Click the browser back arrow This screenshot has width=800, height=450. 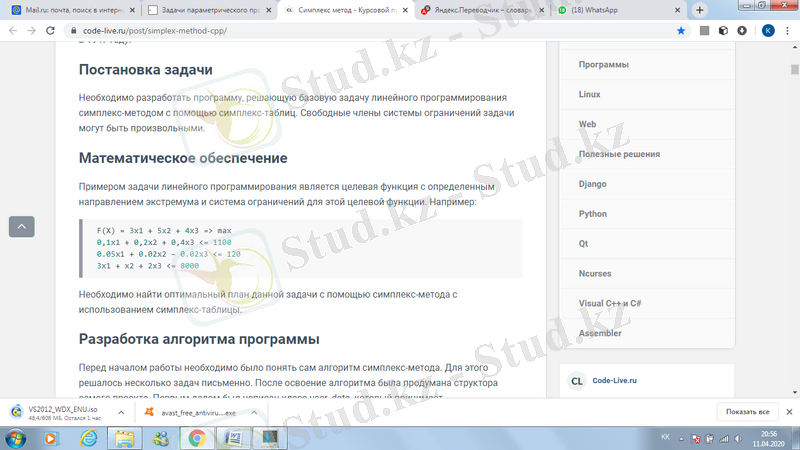point(12,31)
